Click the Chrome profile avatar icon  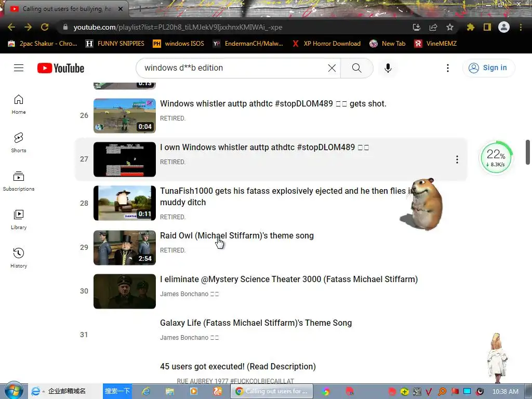[x=504, y=27]
